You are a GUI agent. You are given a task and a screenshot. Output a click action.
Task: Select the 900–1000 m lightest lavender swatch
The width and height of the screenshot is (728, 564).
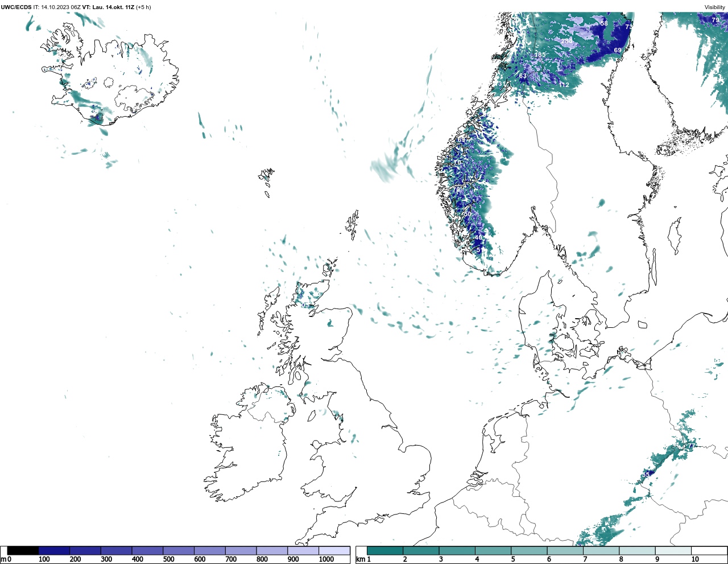pos(303,550)
